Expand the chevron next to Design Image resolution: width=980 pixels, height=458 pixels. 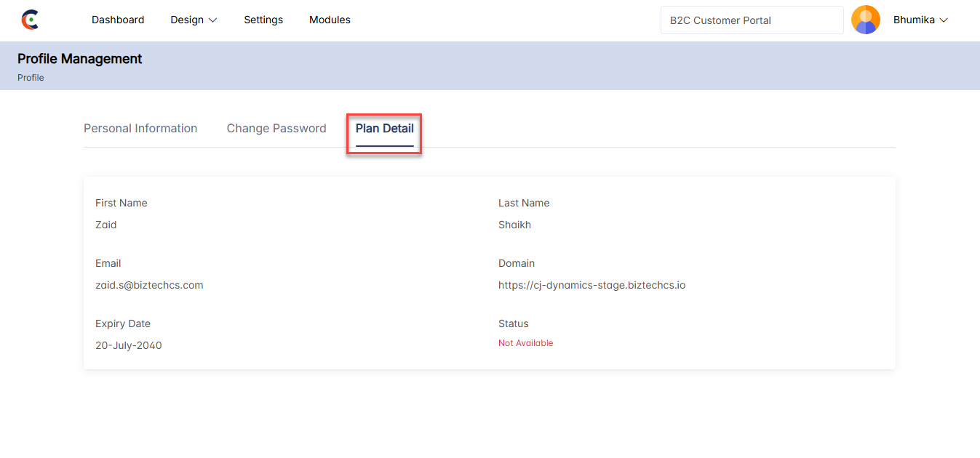click(x=213, y=20)
